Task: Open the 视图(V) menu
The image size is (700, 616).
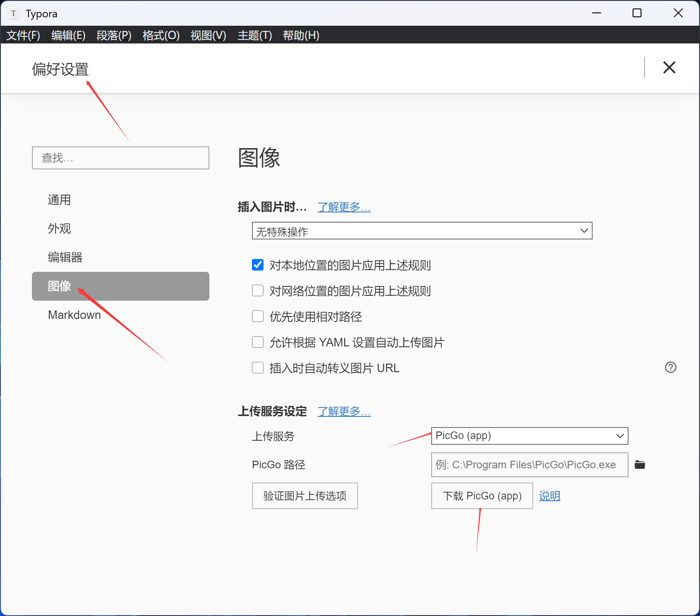Action: point(208,35)
